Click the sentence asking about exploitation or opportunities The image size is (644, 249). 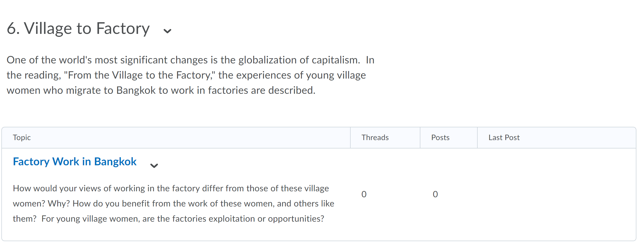tap(183, 219)
